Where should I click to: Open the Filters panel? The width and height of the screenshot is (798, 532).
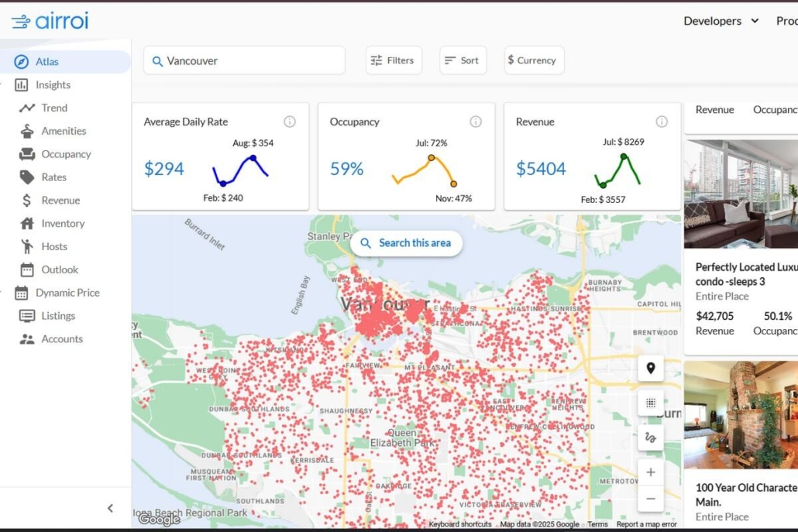[x=394, y=60]
